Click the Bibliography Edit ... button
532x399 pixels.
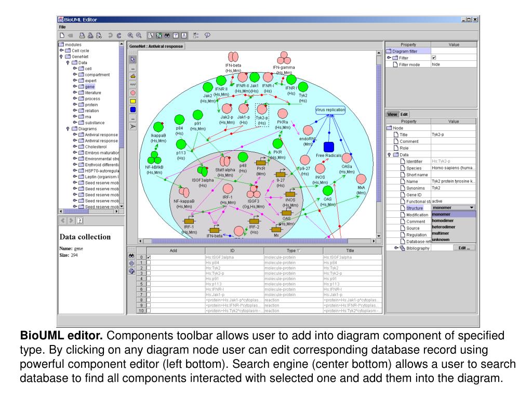coord(464,248)
